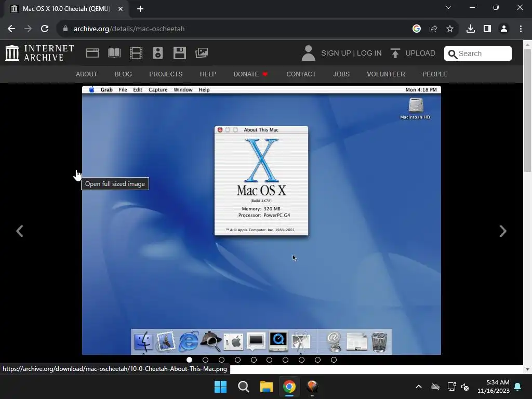Viewport: 532px width, 399px height.
Task: Click the Google account icon in address bar
Action: tap(416, 29)
